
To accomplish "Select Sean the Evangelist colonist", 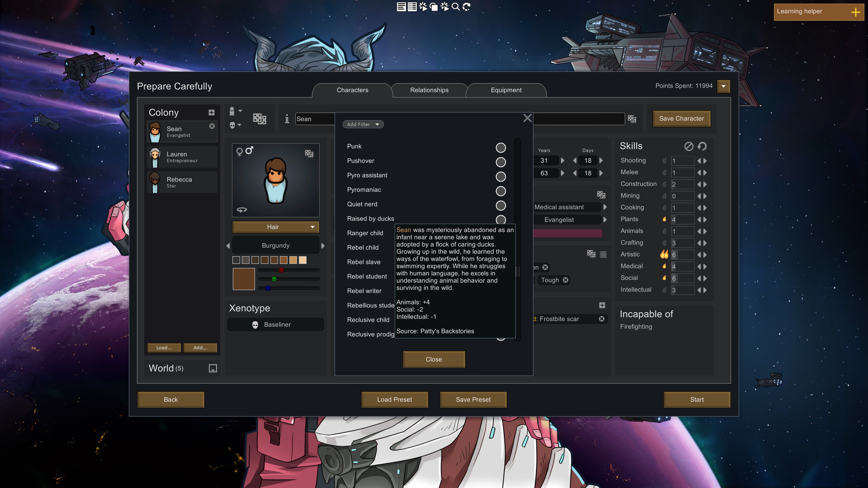I will 182,132.
